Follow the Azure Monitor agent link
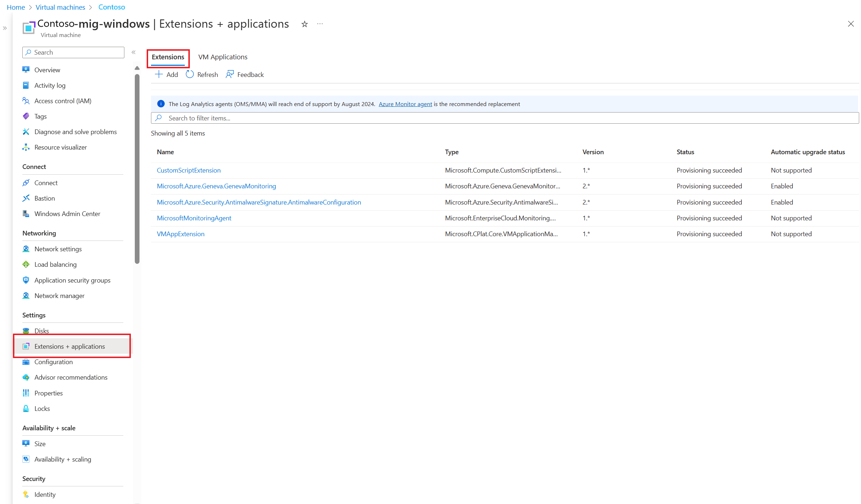The image size is (861, 504). [x=405, y=104]
